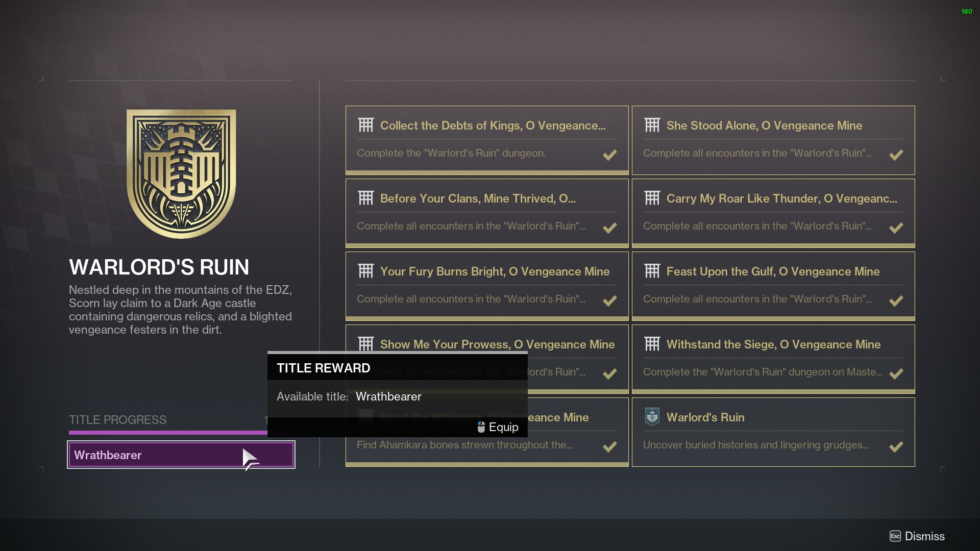Click gate icon beside Your Fury Burns Bright
980x551 pixels.
366,271
